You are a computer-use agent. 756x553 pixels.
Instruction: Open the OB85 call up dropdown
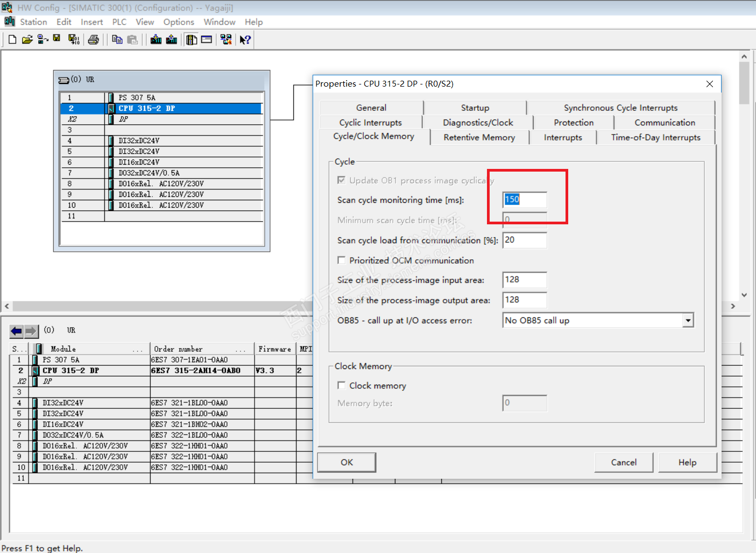688,321
